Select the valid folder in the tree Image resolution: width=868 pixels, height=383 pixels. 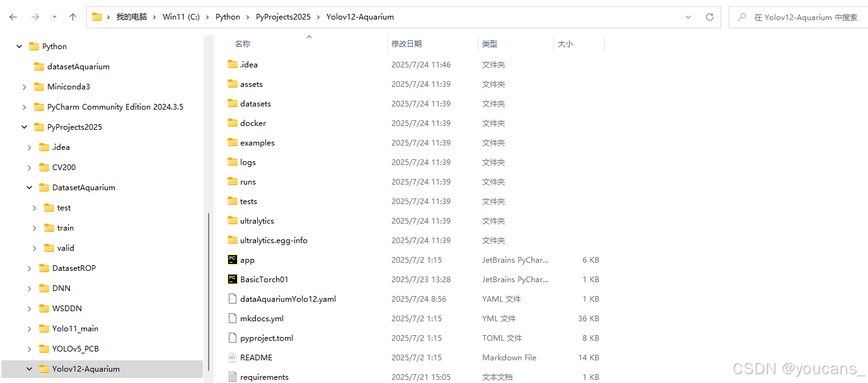[66, 248]
